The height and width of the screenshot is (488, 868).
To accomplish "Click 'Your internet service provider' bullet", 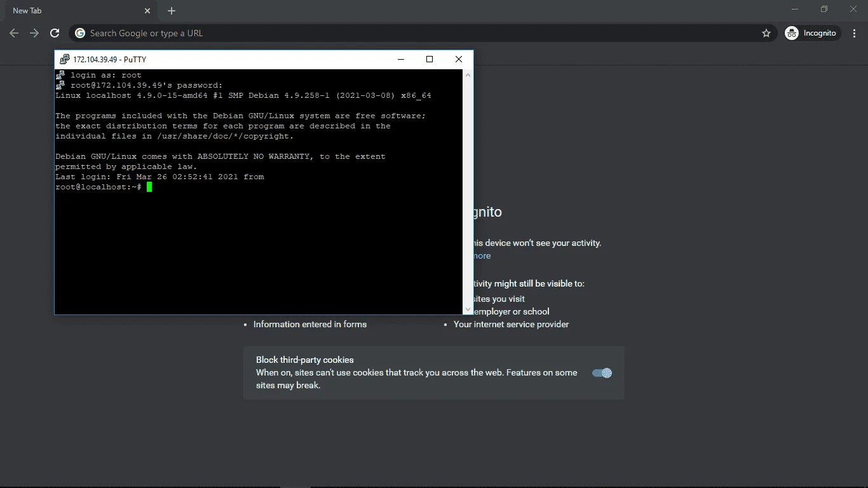I will [x=511, y=324].
